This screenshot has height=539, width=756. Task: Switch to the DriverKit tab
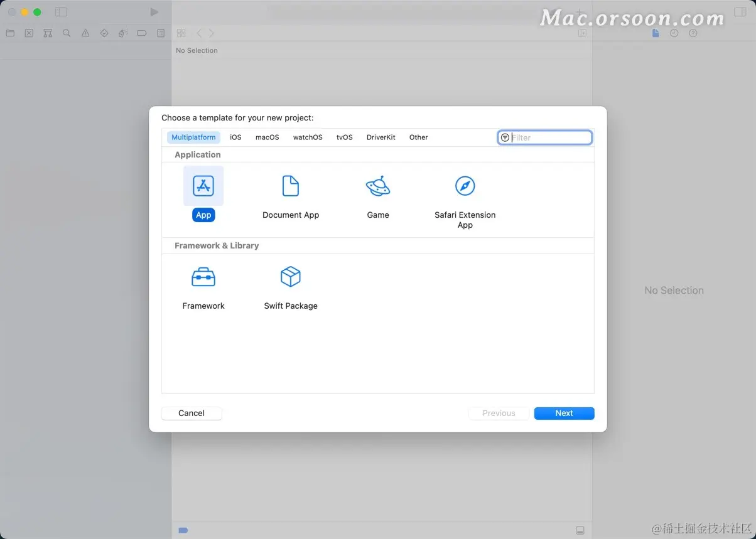pyautogui.click(x=381, y=137)
